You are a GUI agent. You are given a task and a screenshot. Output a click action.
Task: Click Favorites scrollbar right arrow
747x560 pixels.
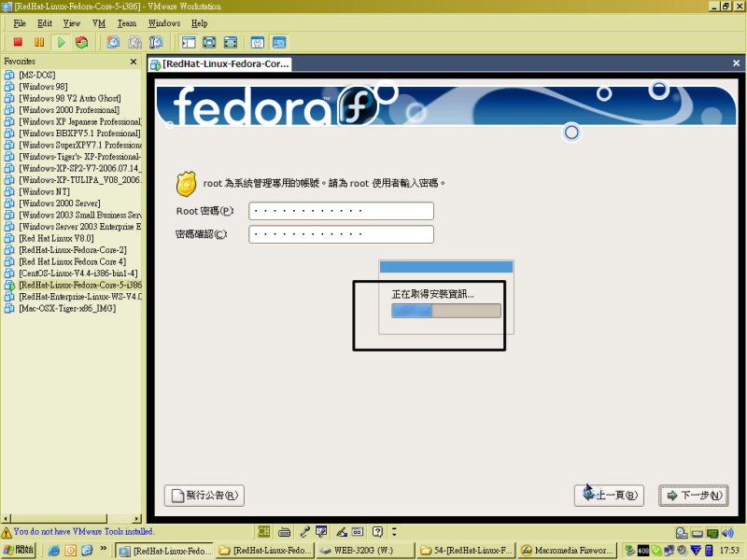click(137, 518)
